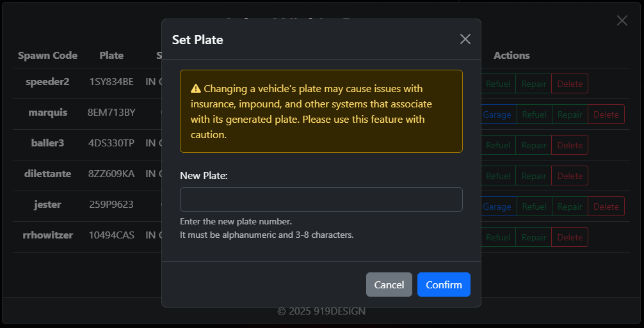Cancel the plate change
Viewport: 644px width, 328px height.
(x=389, y=285)
